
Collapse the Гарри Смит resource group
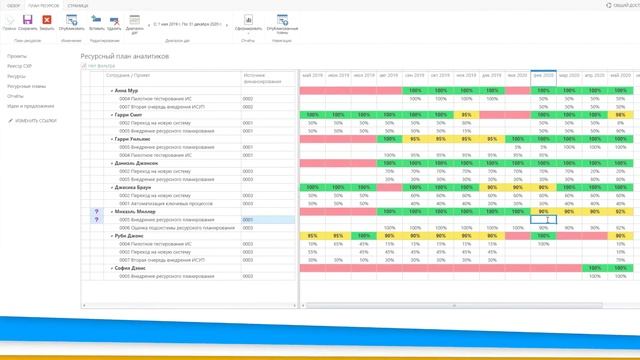(111, 115)
